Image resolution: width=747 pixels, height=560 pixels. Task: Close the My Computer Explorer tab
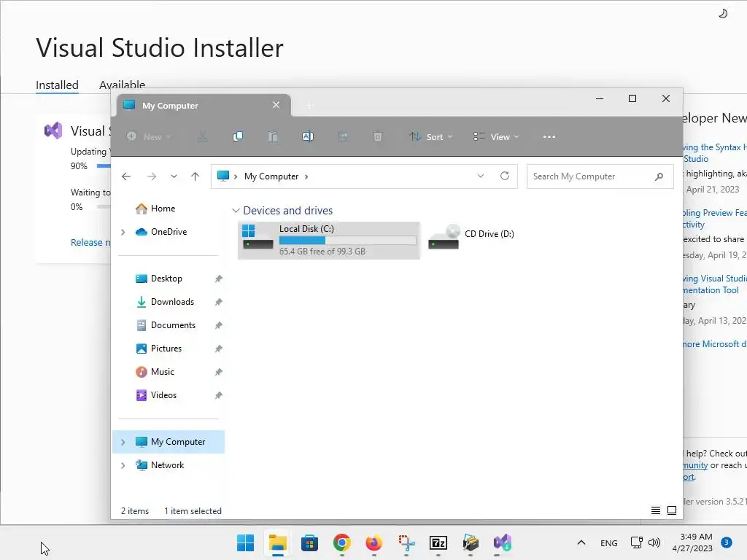point(276,105)
